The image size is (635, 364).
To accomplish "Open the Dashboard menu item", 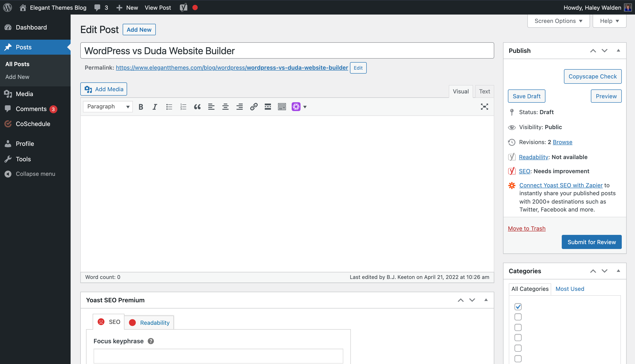I will (35, 27).
